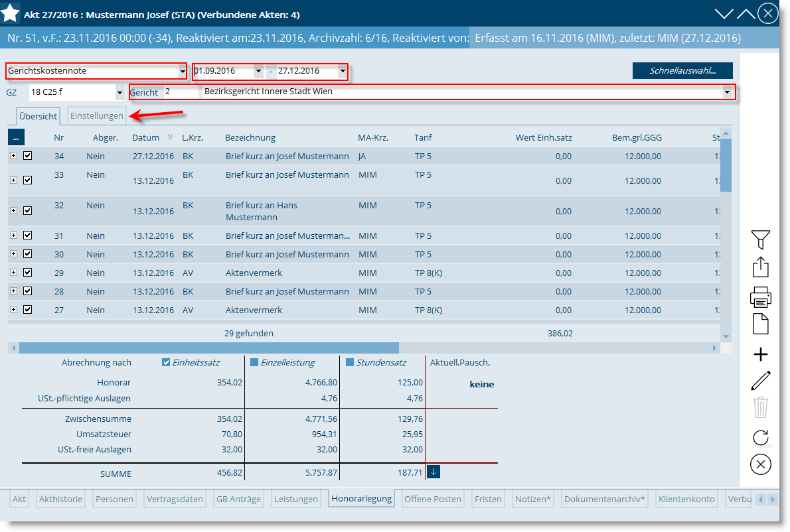790x532 pixels.
Task: Click the upward chevron in title bar
Action: click(746, 14)
